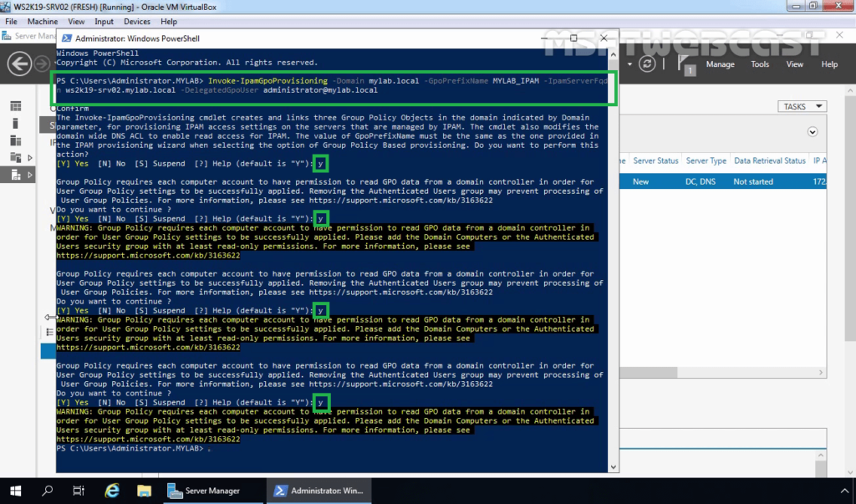The image size is (856, 504).
Task: Open VirtualBox Input menu
Action: tap(104, 21)
